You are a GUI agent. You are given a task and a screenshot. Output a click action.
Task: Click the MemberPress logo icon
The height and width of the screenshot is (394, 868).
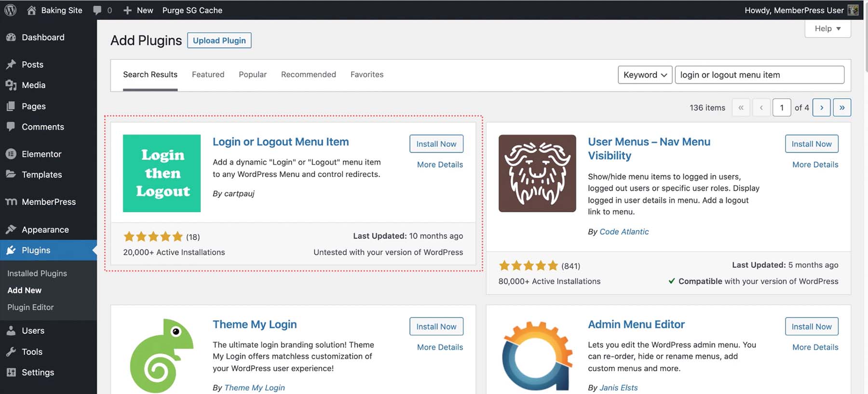click(11, 202)
